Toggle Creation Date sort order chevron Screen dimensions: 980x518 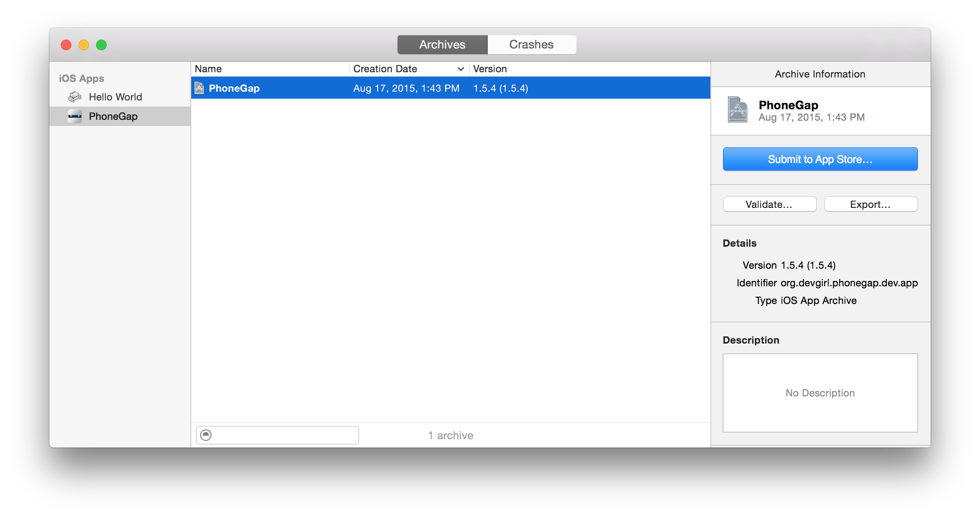click(461, 69)
